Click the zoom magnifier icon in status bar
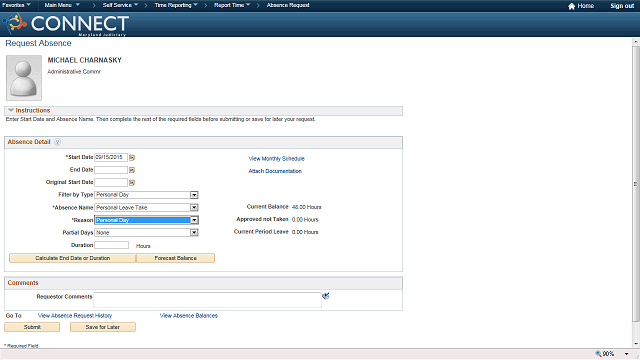 click(598, 354)
